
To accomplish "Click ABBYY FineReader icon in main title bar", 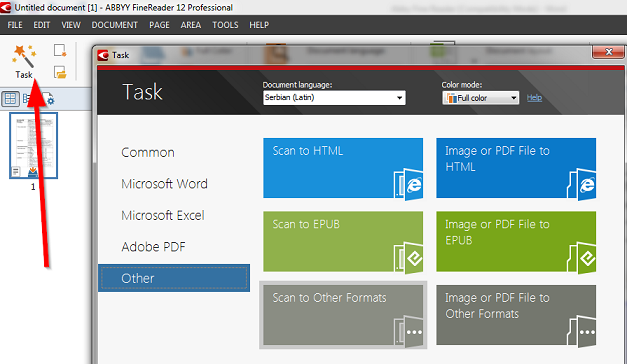I will pyautogui.click(x=6, y=7).
